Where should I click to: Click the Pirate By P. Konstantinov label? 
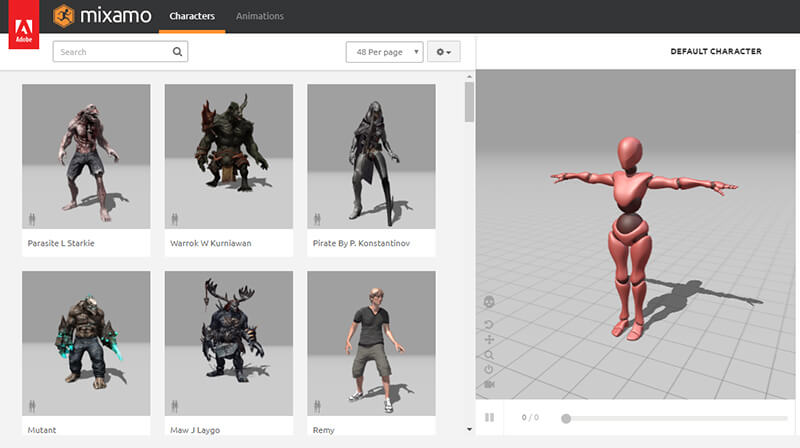361,243
